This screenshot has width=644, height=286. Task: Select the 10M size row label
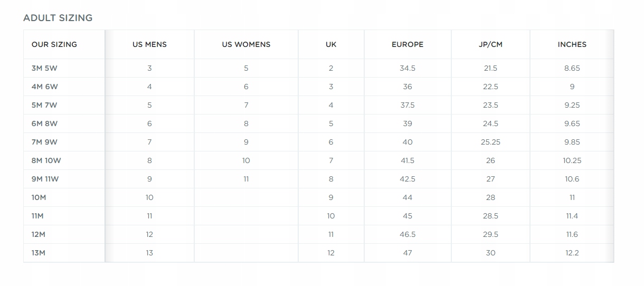point(39,198)
